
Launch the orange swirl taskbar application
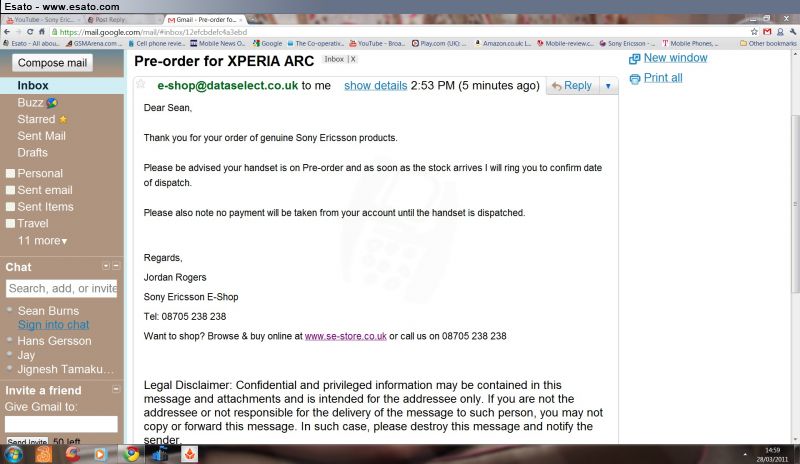click(43, 454)
